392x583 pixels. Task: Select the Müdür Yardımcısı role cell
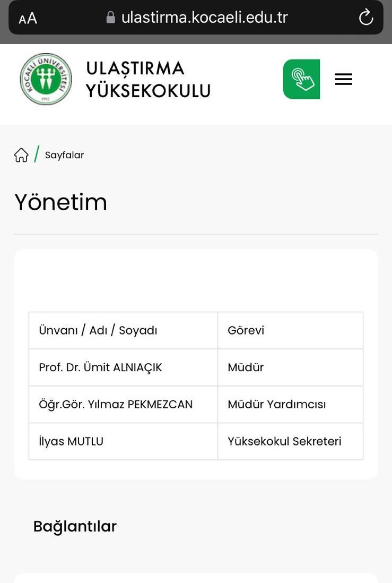pyautogui.click(x=276, y=405)
